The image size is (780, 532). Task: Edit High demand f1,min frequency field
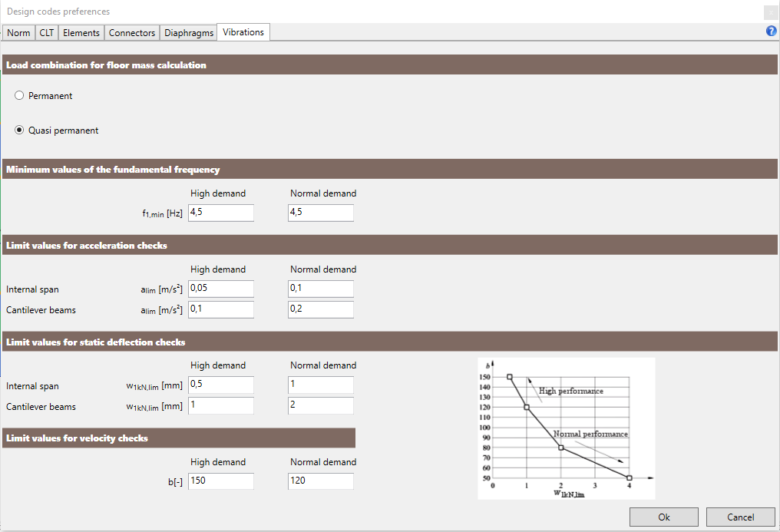coord(221,213)
